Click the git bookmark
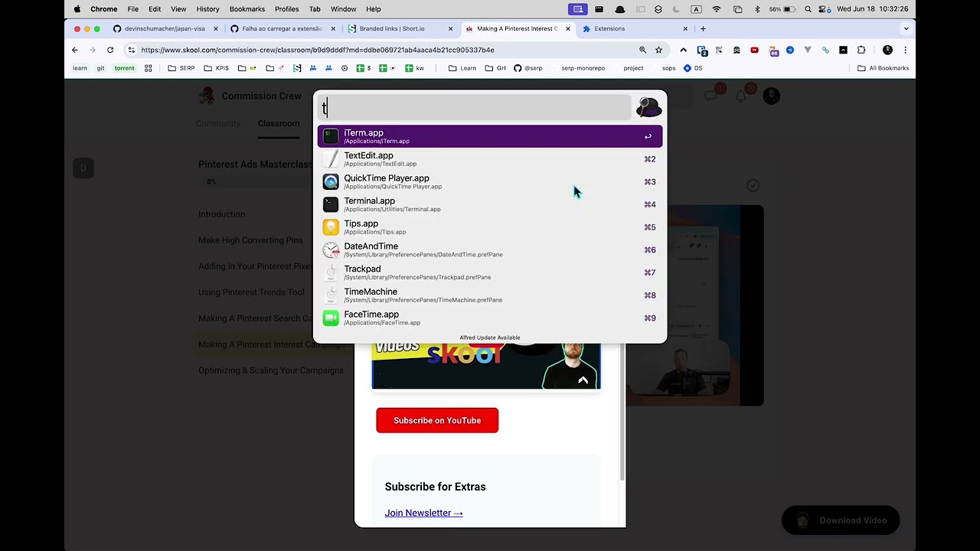 tap(100, 68)
